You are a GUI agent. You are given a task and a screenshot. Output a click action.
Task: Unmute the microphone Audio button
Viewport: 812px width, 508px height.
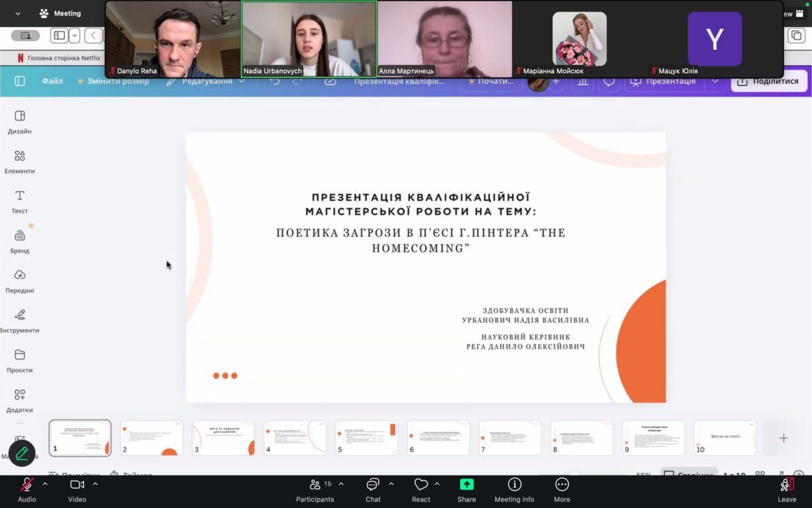tap(27, 489)
